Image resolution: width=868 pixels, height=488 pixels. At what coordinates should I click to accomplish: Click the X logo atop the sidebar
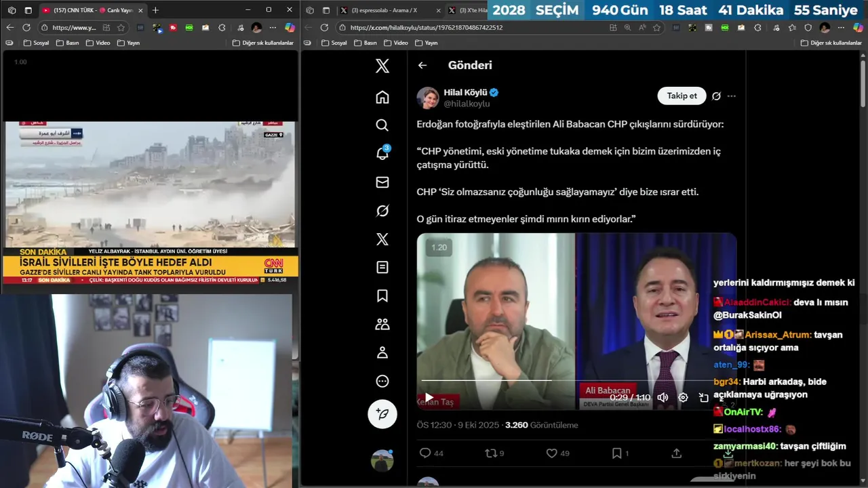382,66
